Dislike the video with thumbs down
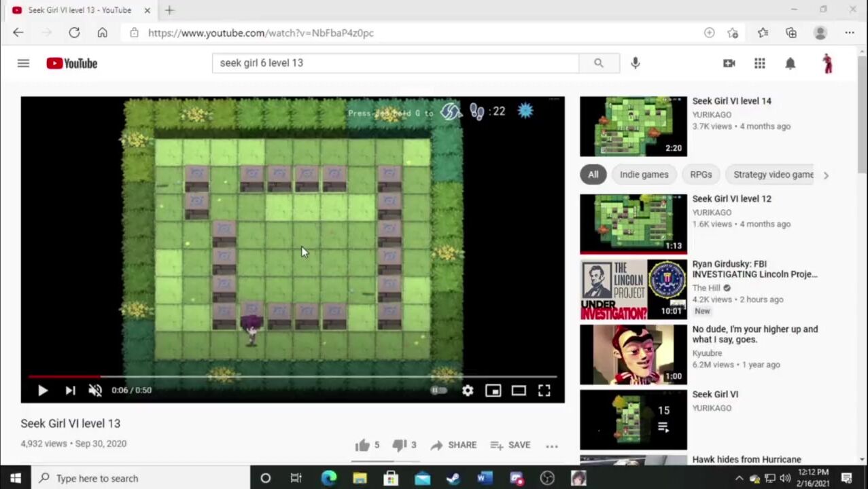The width and height of the screenshot is (868, 489). pyautogui.click(x=400, y=446)
